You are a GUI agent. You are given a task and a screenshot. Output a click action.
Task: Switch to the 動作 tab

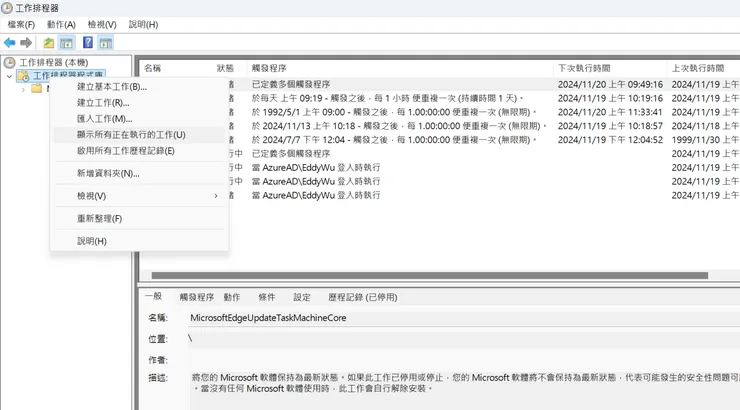(232, 297)
